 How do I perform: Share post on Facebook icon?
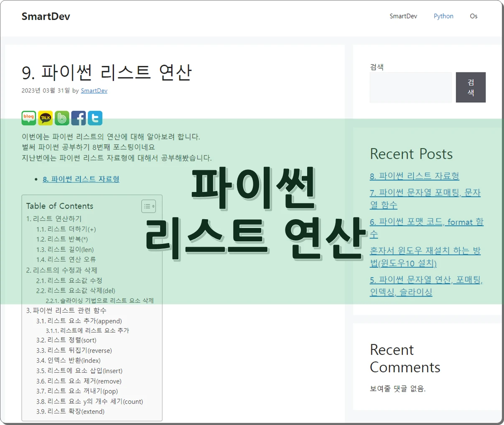[79, 118]
